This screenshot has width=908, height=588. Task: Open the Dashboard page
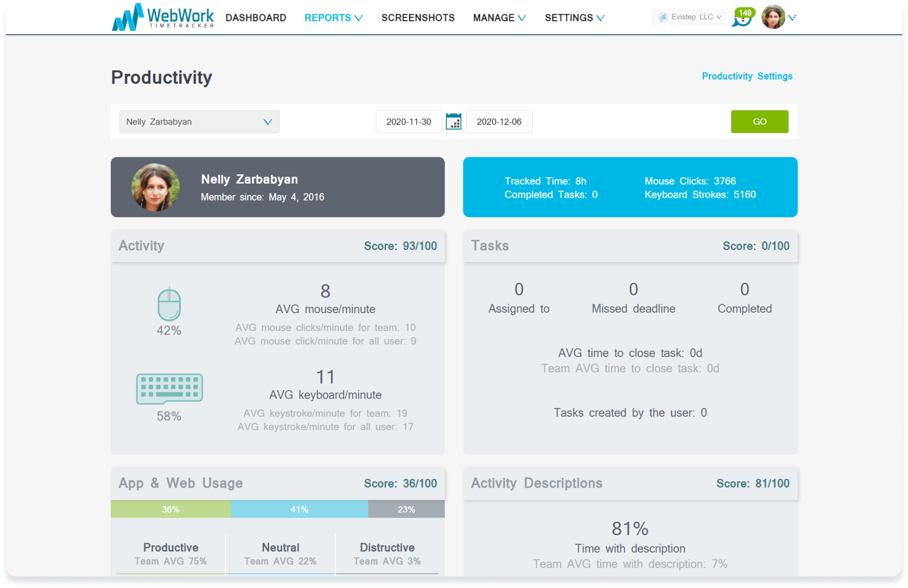[256, 17]
